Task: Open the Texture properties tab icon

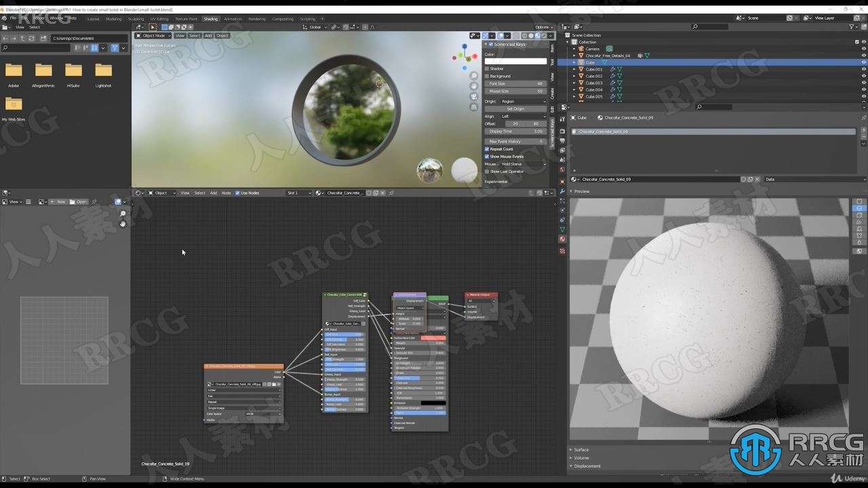Action: tap(562, 251)
